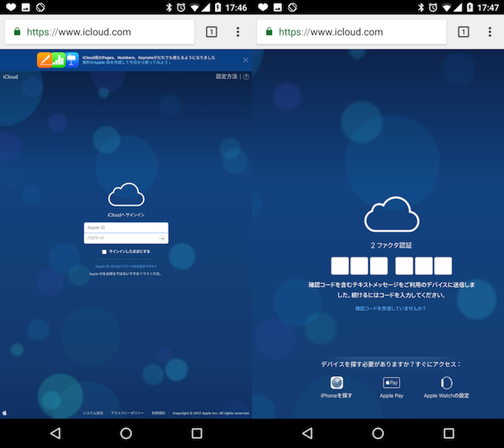The image size is (504, 448).
Task: Click the didn't receive verification code link
Action: [x=390, y=308]
